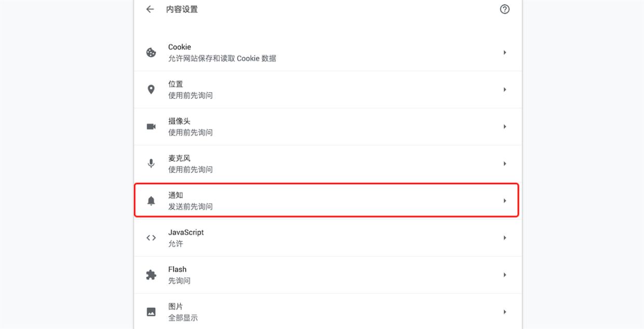
Task: Open the help question mark icon
Action: coord(504,9)
